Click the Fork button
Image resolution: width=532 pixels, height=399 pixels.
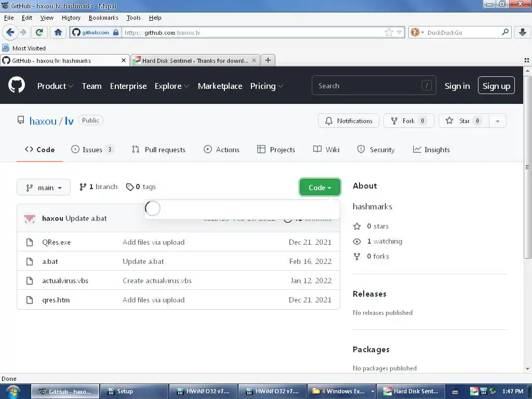click(408, 121)
